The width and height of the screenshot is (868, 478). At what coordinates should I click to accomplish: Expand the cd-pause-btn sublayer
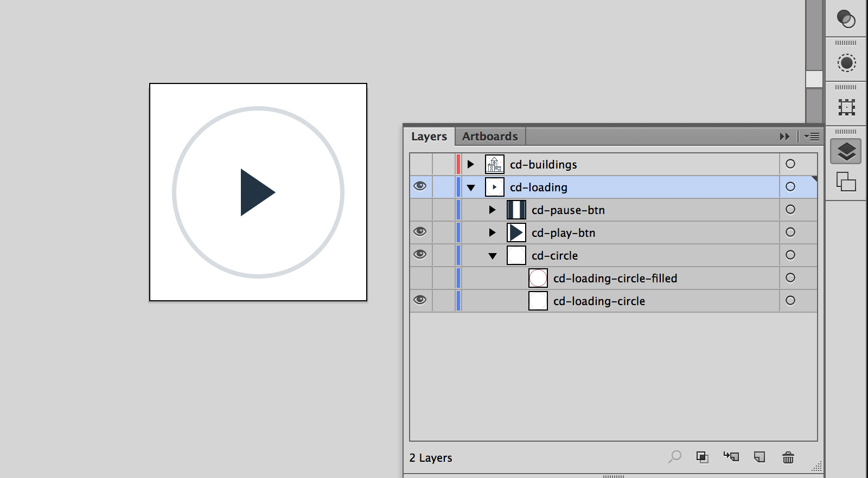[492, 210]
